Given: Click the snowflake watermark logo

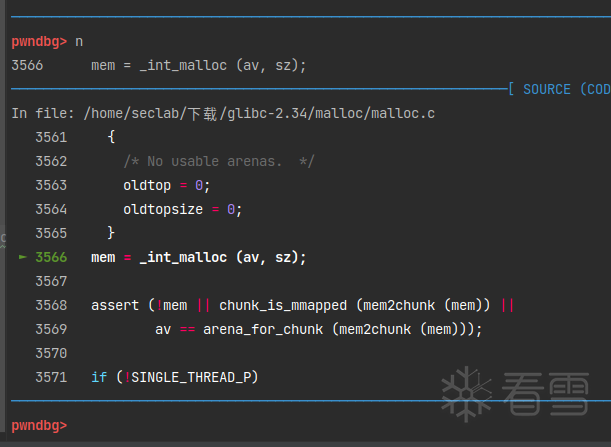Looking at the screenshot, I should point(466,394).
